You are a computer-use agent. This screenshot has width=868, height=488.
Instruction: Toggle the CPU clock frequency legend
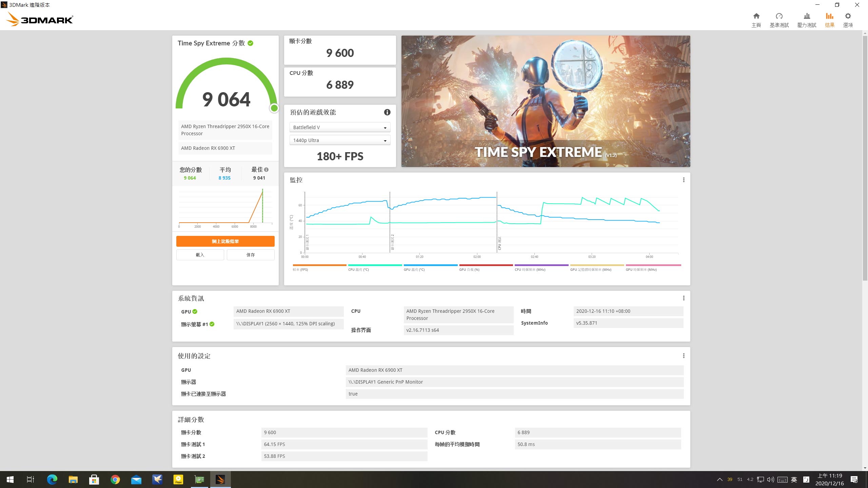[541, 267]
